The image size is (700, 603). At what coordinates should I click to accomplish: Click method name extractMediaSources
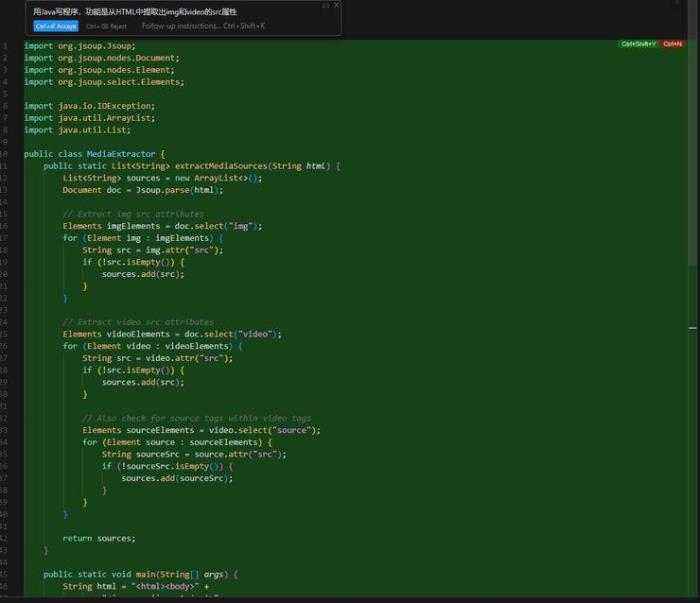click(221, 166)
